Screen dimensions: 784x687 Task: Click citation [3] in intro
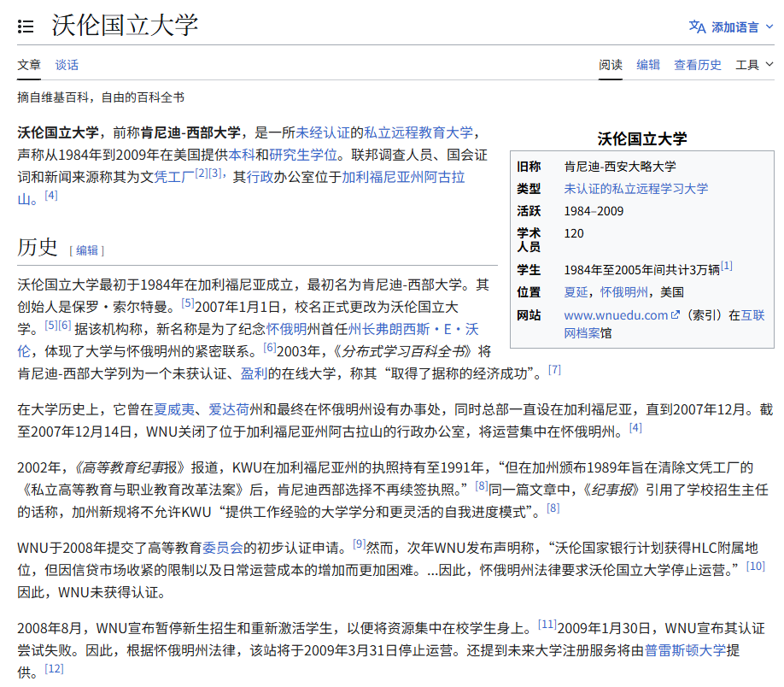(x=215, y=173)
